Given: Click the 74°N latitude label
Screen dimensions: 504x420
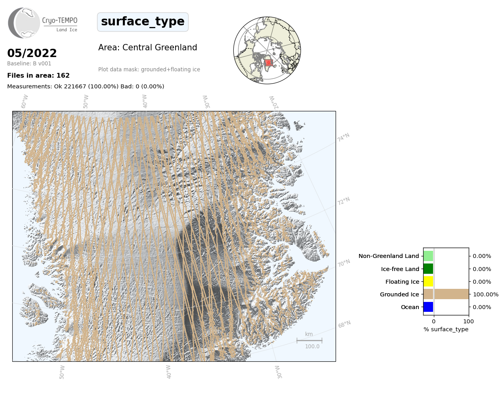Looking at the screenshot, I should pyautogui.click(x=344, y=137).
